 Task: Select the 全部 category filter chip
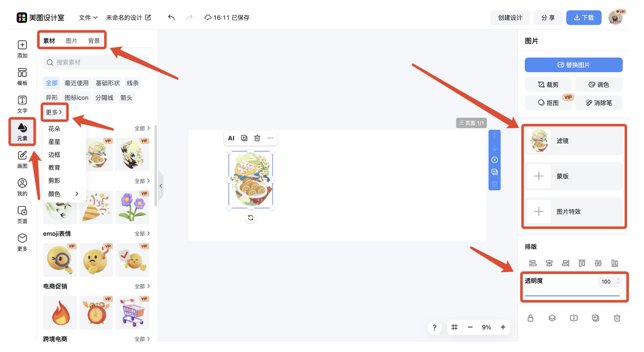[x=52, y=83]
